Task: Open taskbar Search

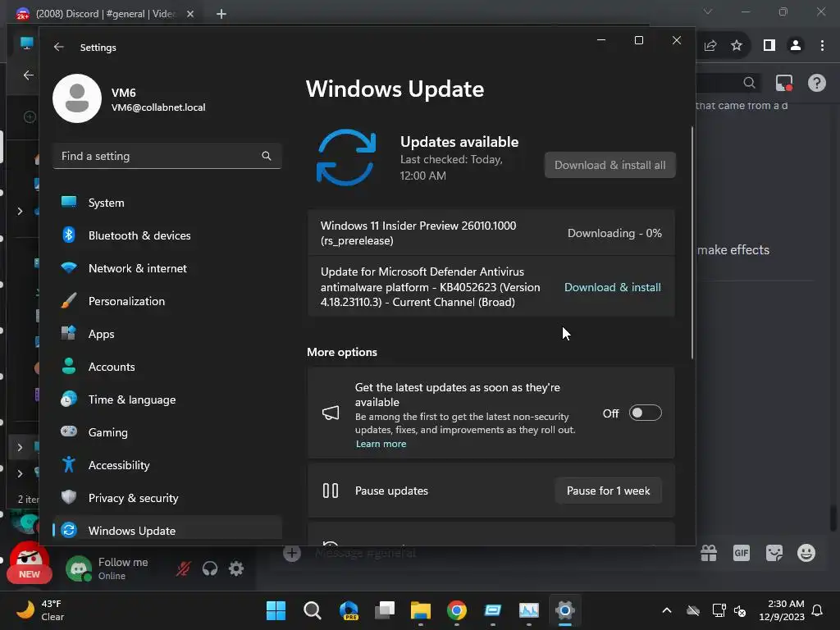Action: coord(313,610)
